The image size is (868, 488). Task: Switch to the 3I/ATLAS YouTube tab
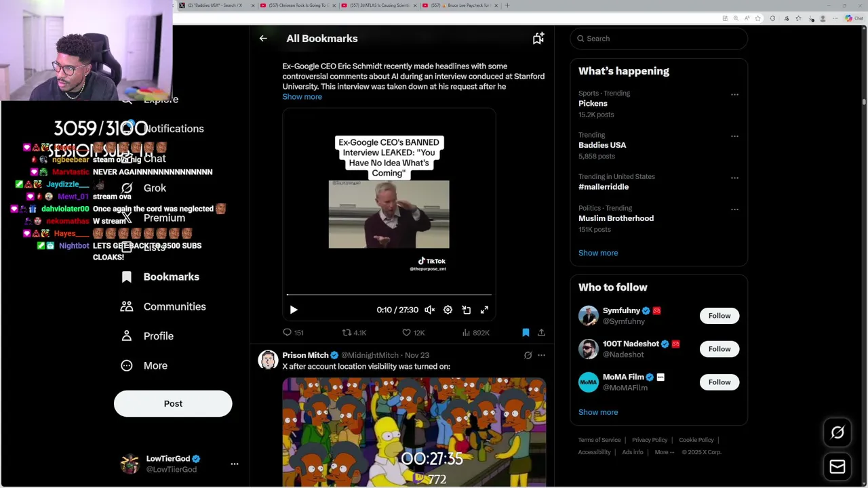[378, 5]
